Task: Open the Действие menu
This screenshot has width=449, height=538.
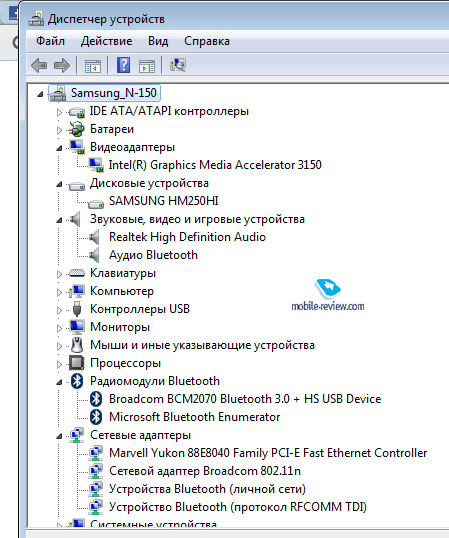Action: click(x=106, y=41)
